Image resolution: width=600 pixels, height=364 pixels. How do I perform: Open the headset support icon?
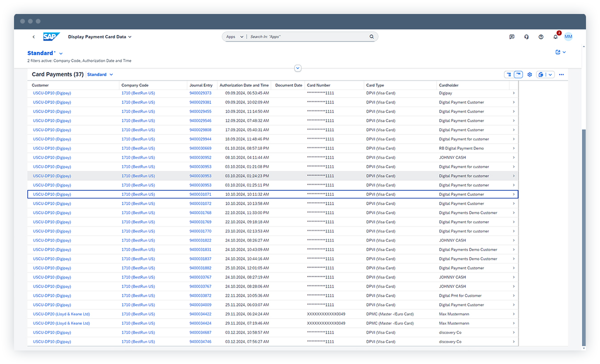(526, 37)
